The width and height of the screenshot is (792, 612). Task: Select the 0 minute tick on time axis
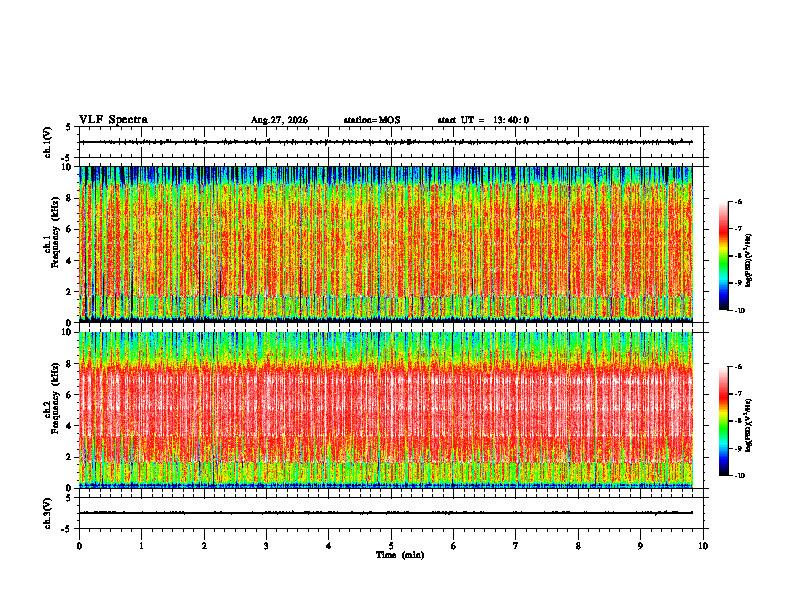79,546
